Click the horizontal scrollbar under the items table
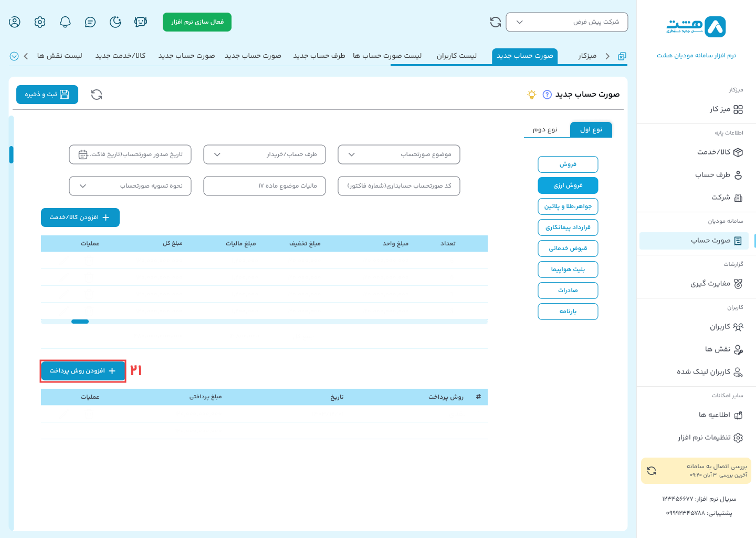This screenshot has height=538, width=756. coord(80,322)
